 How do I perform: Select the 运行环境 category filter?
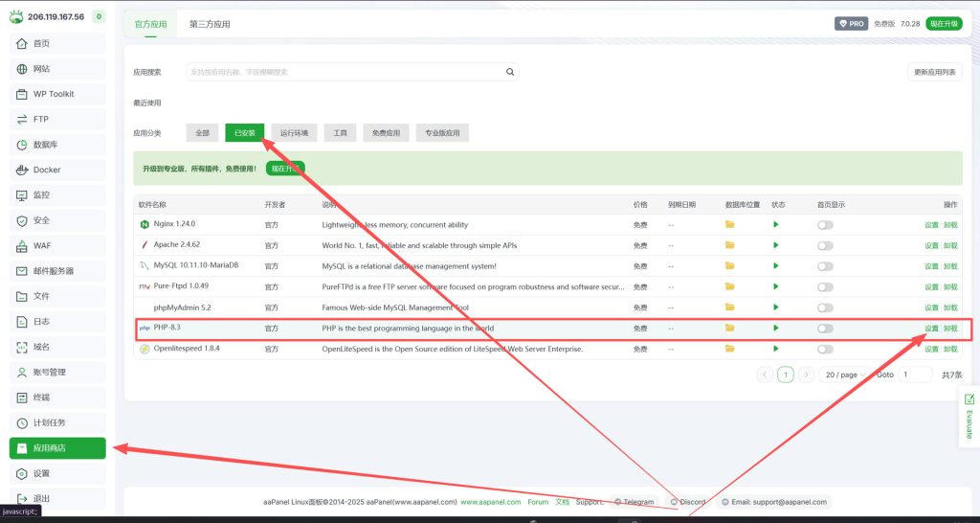click(x=294, y=133)
